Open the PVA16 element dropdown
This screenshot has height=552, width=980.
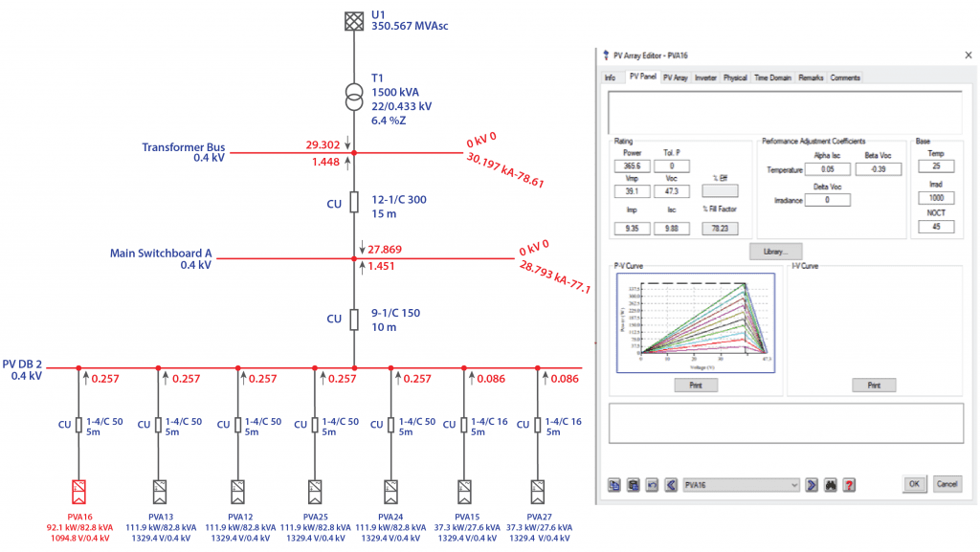pyautogui.click(x=741, y=485)
